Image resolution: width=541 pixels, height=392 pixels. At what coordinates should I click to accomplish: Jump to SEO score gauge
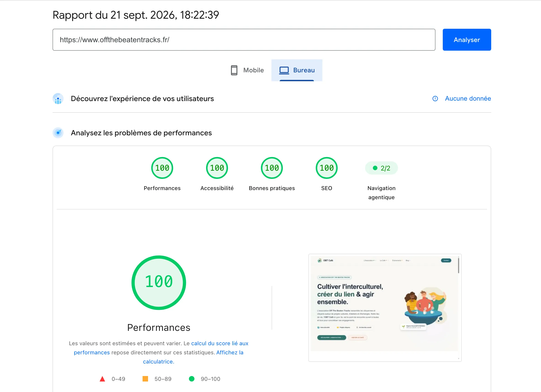[326, 168]
